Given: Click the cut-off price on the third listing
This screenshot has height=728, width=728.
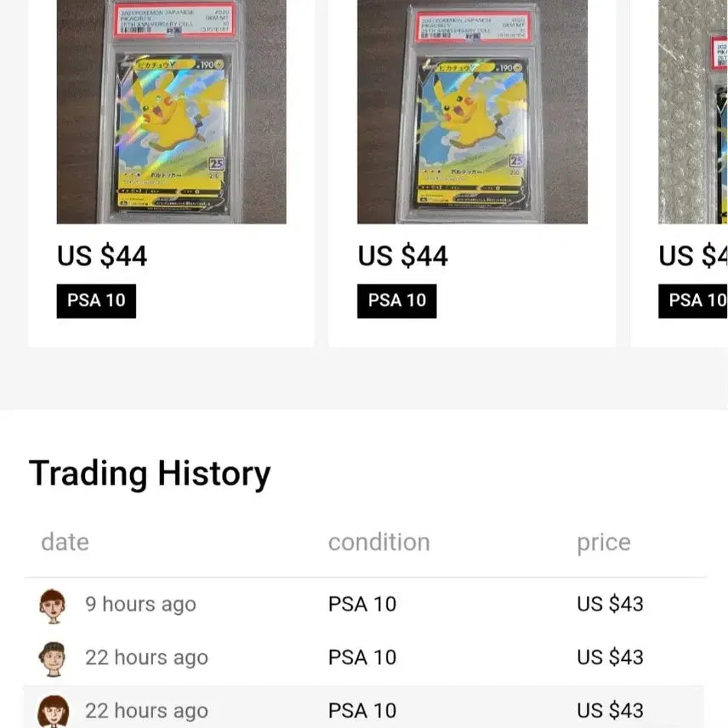Looking at the screenshot, I should point(692,256).
